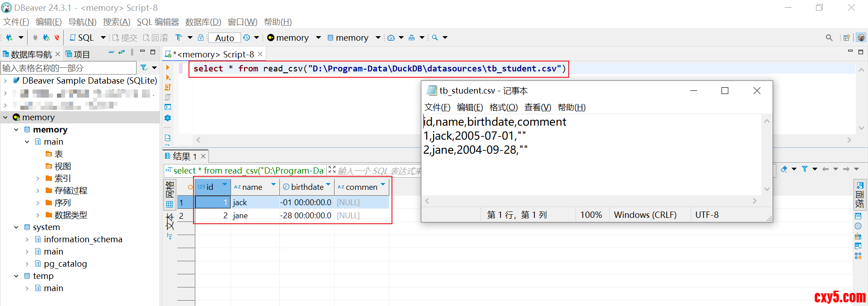Image resolution: width=868 pixels, height=306 pixels.
Task: Toggle the transaction lock icon beside Auto
Action: point(201,38)
